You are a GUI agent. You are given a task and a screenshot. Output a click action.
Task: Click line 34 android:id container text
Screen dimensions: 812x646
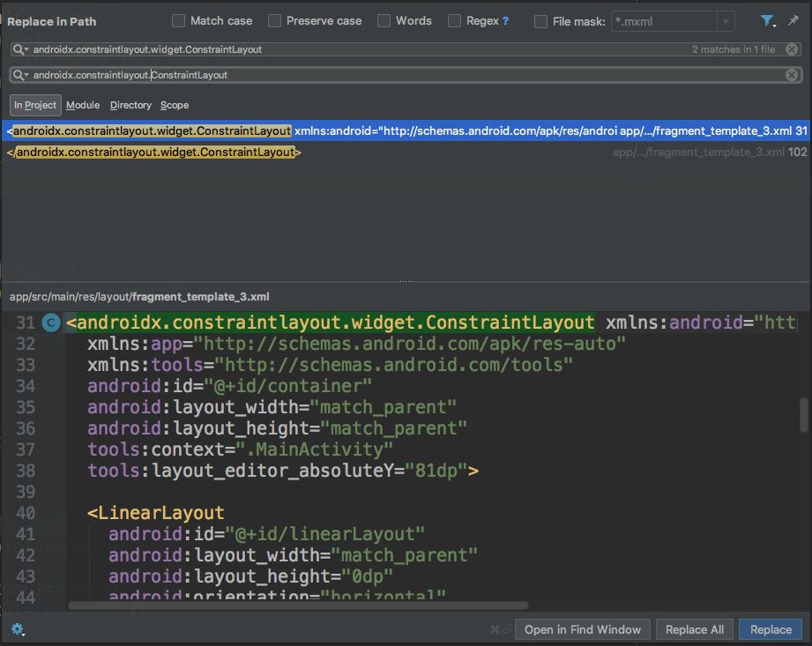click(x=229, y=386)
